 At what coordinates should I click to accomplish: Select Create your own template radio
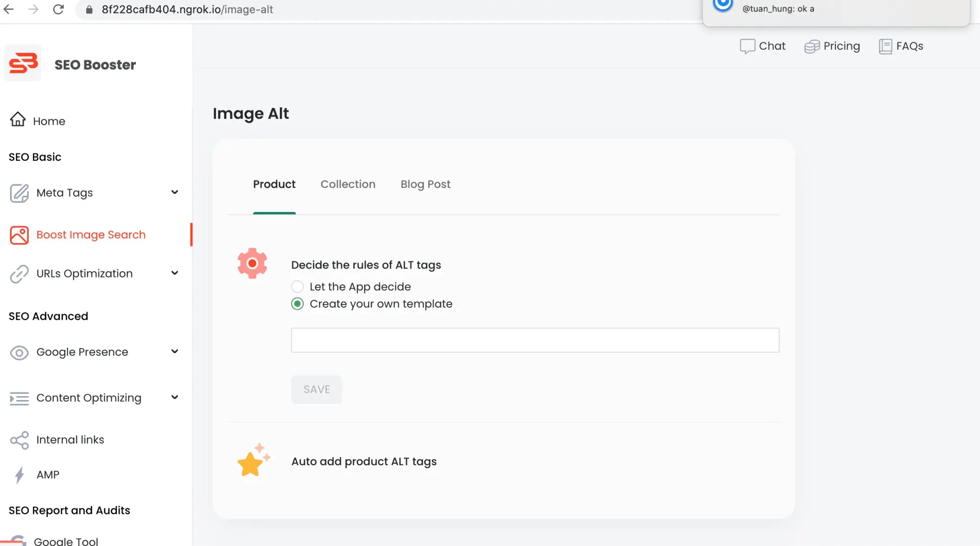click(297, 304)
